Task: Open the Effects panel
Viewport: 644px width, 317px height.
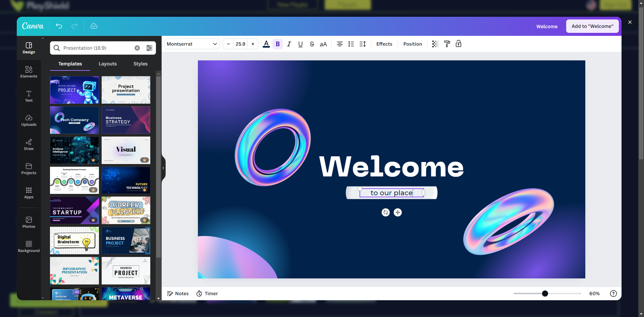Action: click(x=384, y=44)
